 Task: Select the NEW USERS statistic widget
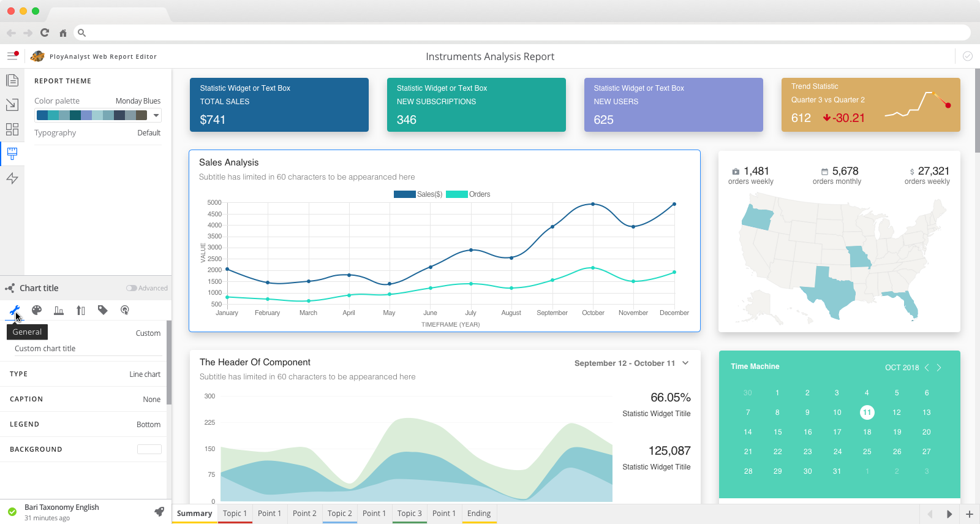point(673,105)
